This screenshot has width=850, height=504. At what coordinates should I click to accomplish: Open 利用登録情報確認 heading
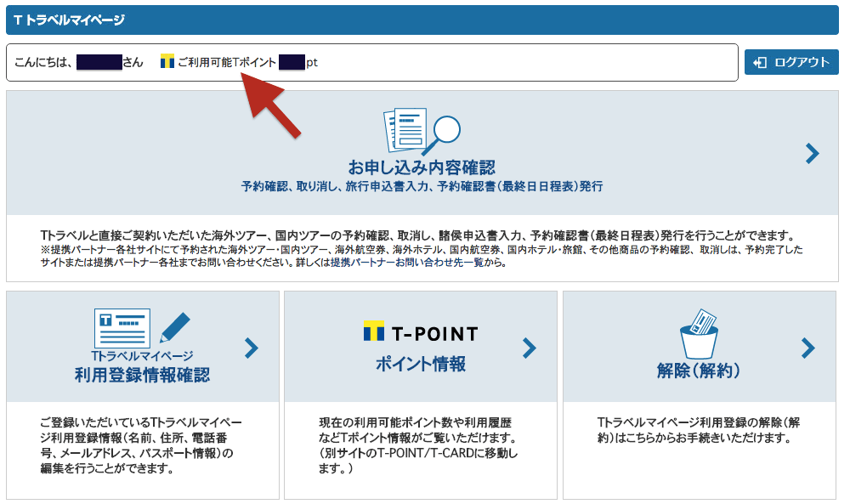point(142,375)
